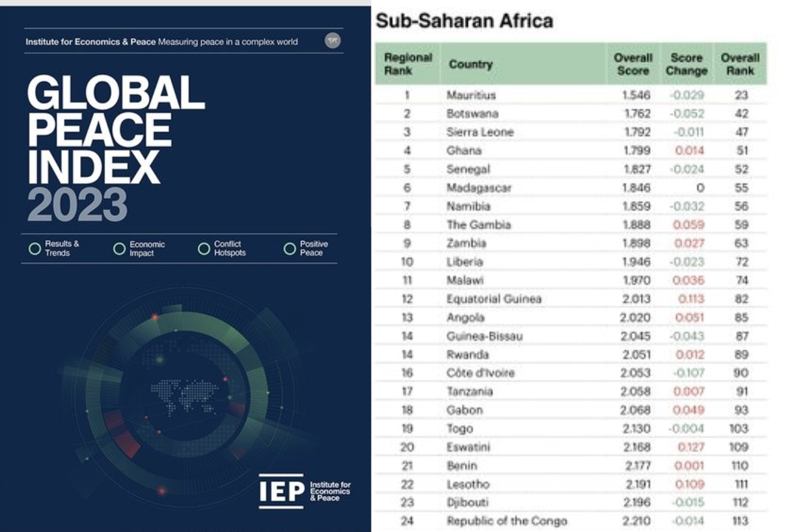Click Djibouti in the country column
The height and width of the screenshot is (532, 800).
pos(467,502)
